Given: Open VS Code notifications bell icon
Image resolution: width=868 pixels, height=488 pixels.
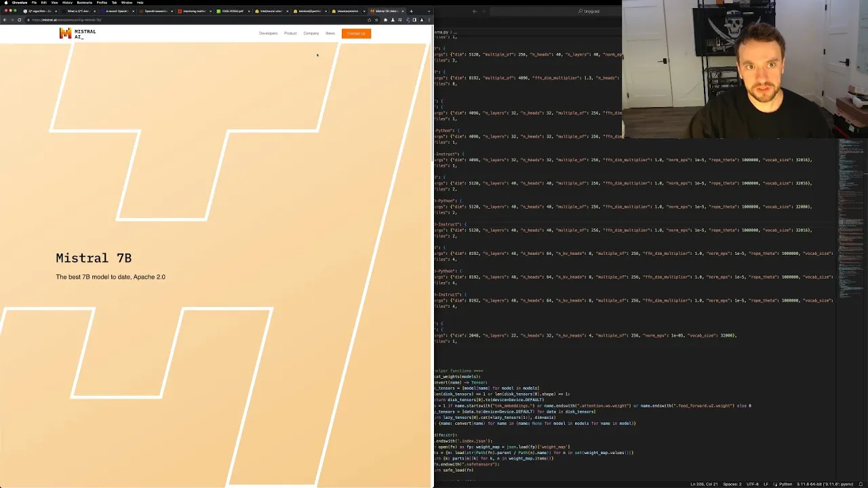Looking at the screenshot, I should 861,484.
